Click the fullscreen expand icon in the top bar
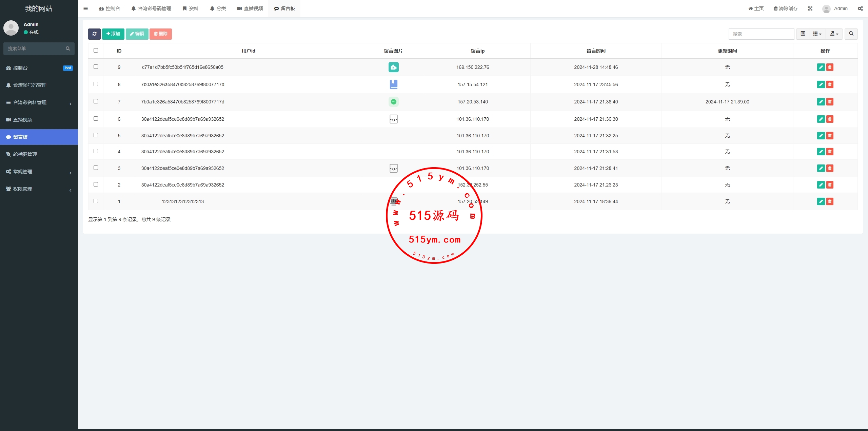 point(810,8)
